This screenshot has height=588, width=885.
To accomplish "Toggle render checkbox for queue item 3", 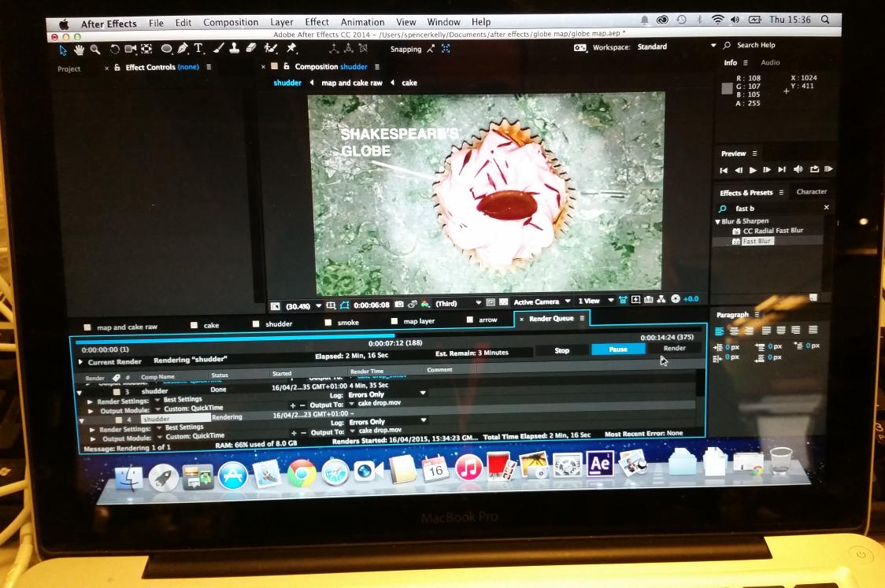I will click(x=117, y=392).
